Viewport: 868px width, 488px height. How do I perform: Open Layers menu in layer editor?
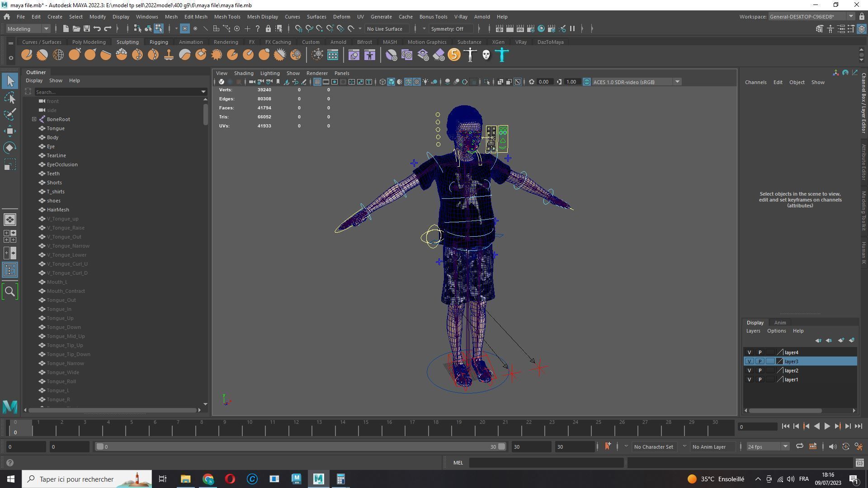[x=753, y=331]
